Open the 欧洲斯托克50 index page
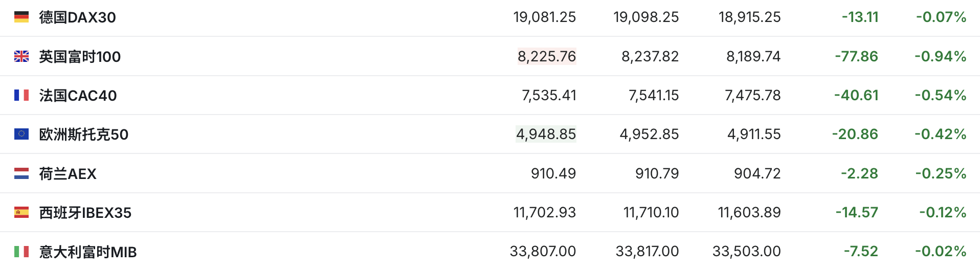 pyautogui.click(x=84, y=134)
